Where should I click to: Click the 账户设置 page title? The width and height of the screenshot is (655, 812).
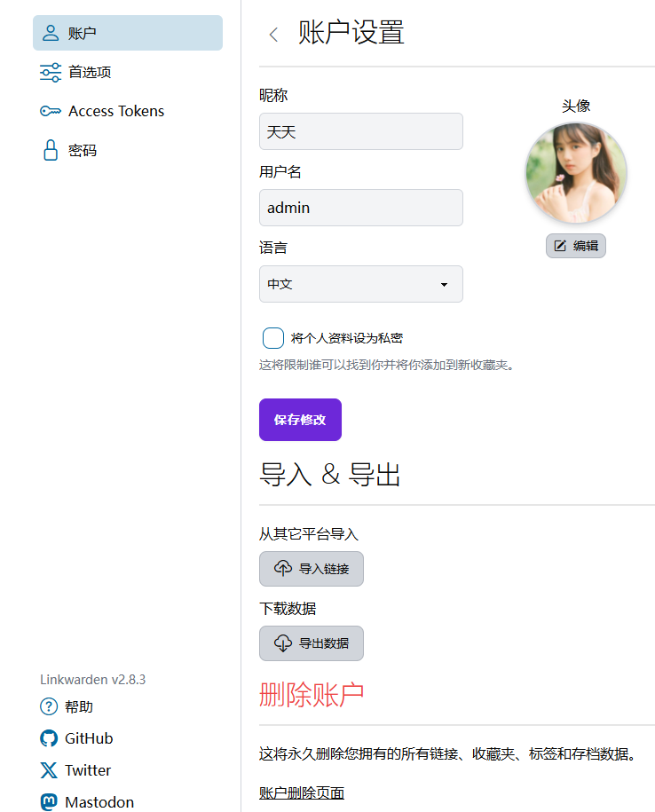(x=351, y=33)
